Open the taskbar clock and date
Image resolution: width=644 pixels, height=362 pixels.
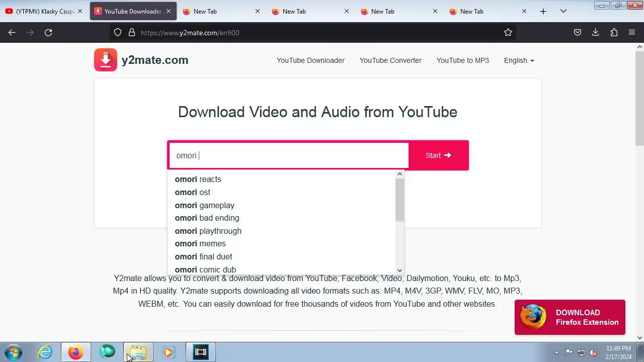click(618, 352)
